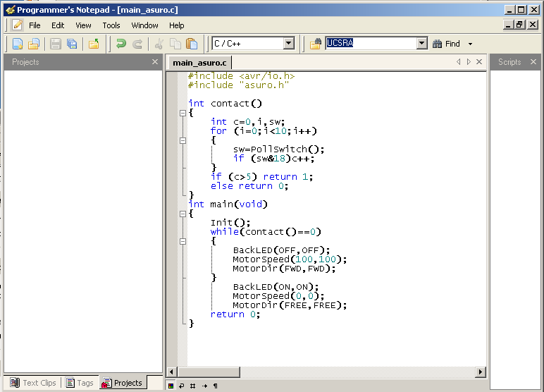Collapse the for loop fold marker

(183, 140)
